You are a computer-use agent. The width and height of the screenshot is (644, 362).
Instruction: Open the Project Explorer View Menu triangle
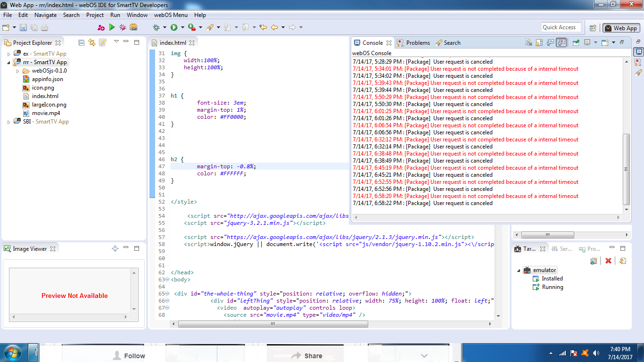coord(116,42)
